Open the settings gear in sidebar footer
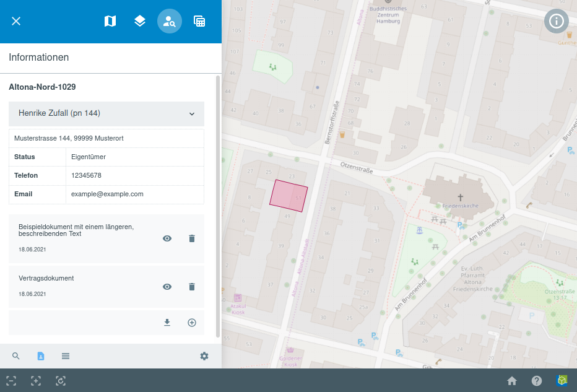 (x=204, y=356)
